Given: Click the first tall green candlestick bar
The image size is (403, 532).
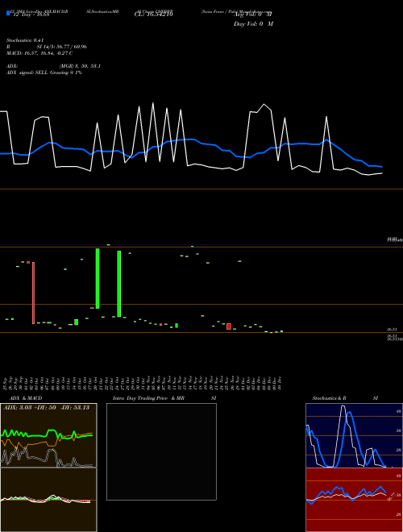Looking at the screenshot, I should pos(98,279).
